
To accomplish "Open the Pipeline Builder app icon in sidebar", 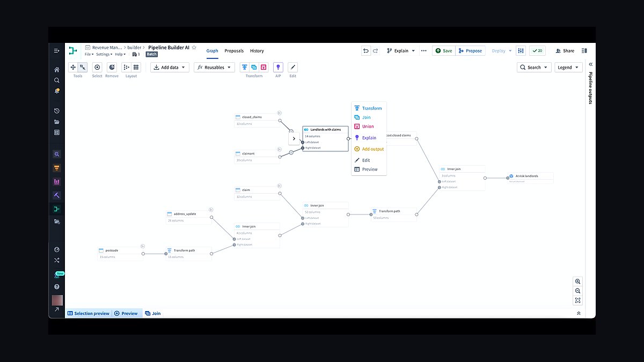I will tap(57, 209).
